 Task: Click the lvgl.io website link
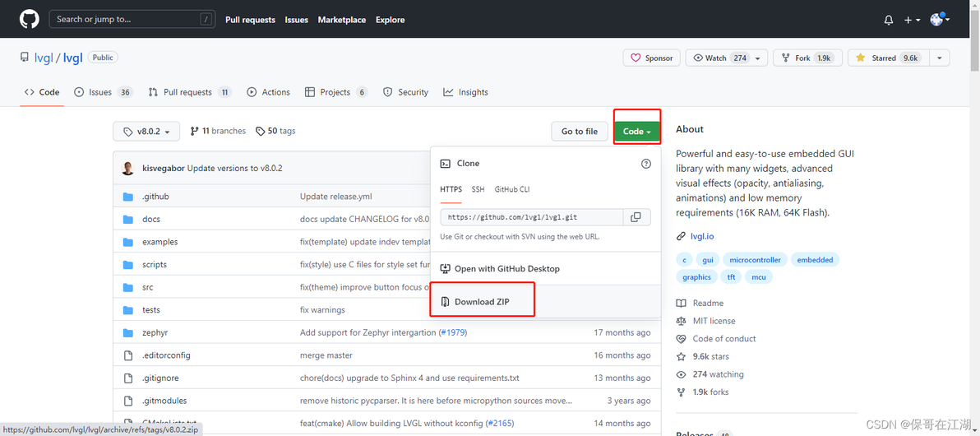(701, 236)
